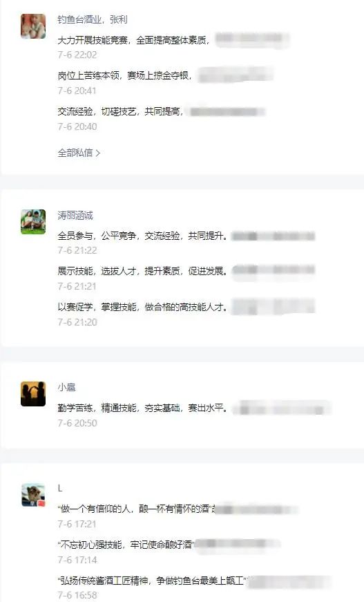Open message 展示技能，选拔人才，提升素质

[x=142, y=271]
